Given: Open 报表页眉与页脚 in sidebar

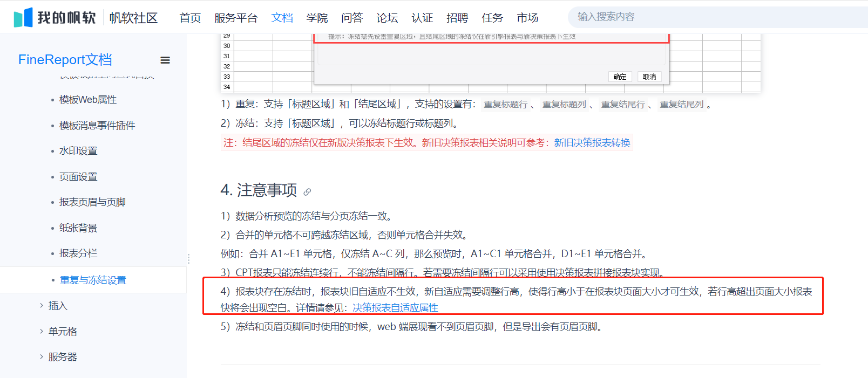Looking at the screenshot, I should click(92, 202).
